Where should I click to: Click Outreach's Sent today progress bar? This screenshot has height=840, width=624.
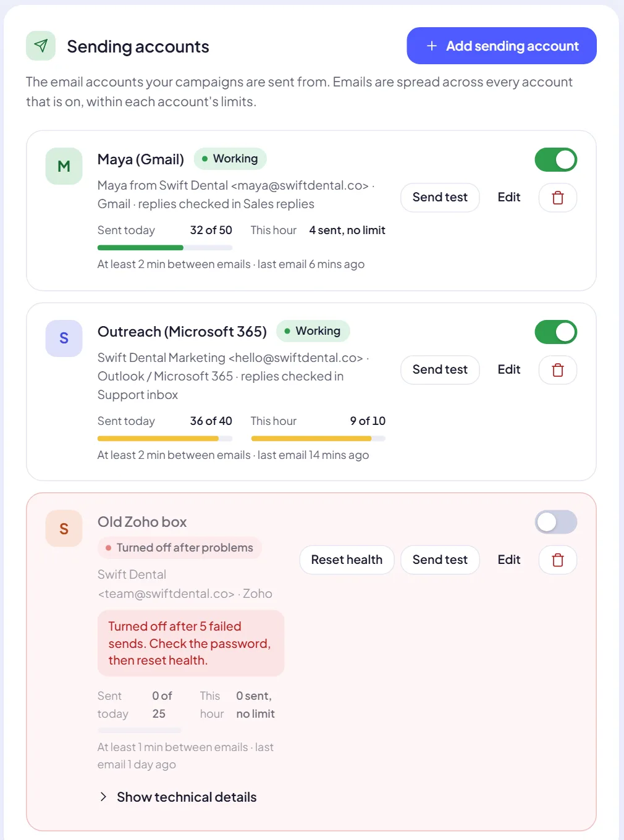point(165,439)
